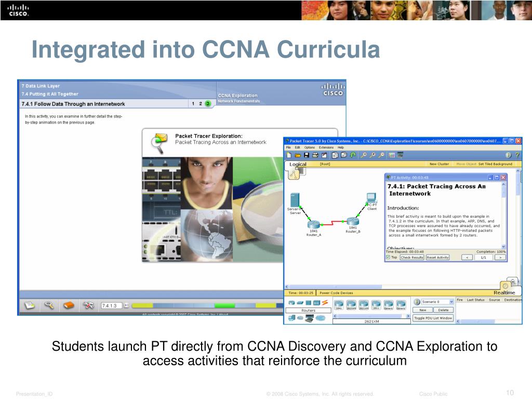Select the Router_B 1841 device
532x399 pixels.
[353, 221]
